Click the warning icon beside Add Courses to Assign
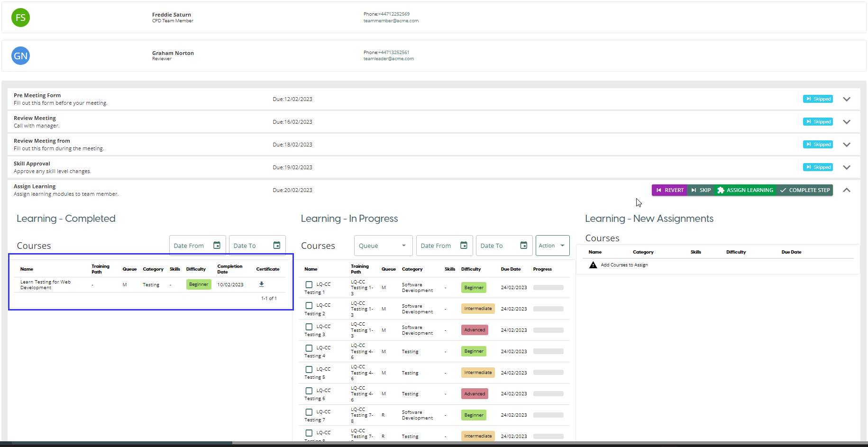This screenshot has width=868, height=447. [593, 265]
